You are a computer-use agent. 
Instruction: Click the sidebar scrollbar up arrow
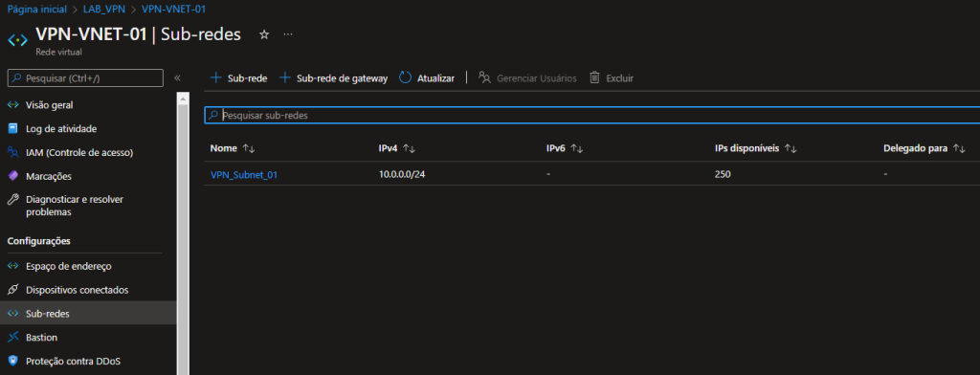183,98
